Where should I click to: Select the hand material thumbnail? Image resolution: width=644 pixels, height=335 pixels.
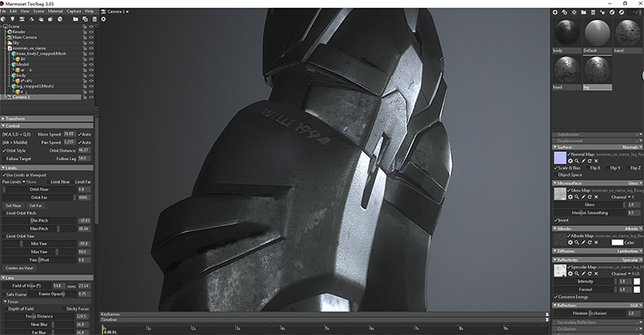click(x=628, y=33)
